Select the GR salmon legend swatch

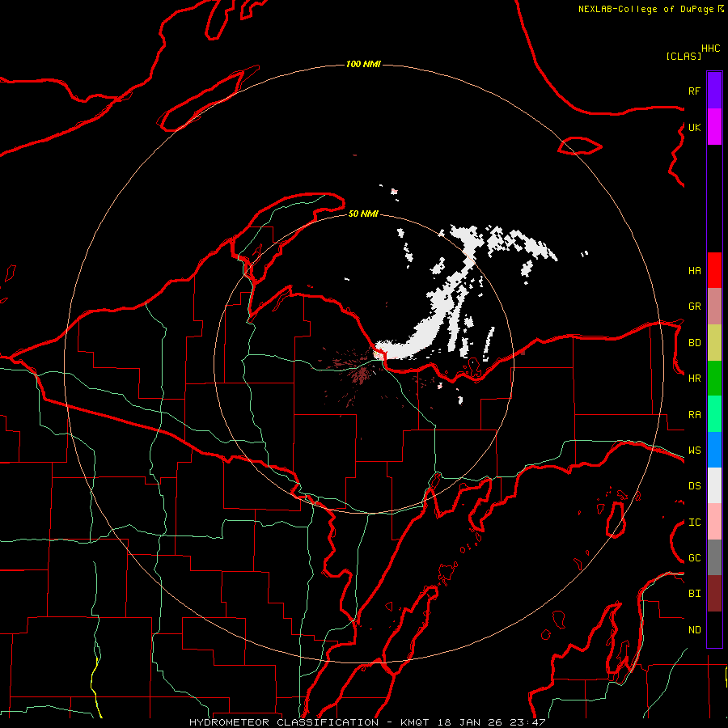714,306
